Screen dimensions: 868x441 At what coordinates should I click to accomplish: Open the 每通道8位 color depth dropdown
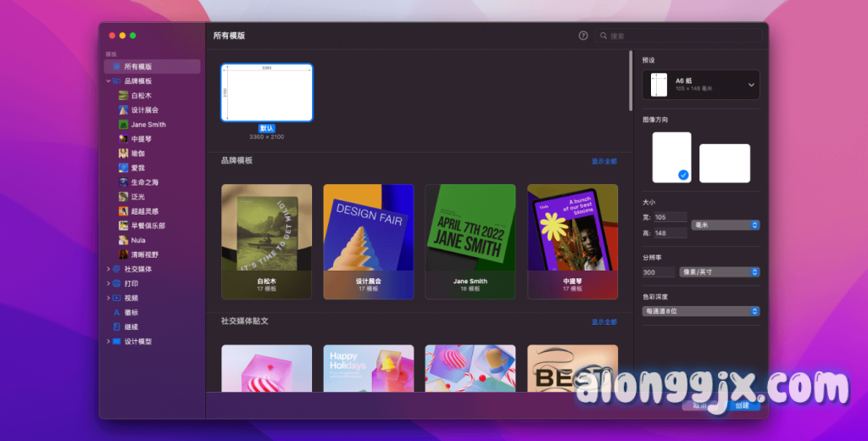tap(701, 311)
